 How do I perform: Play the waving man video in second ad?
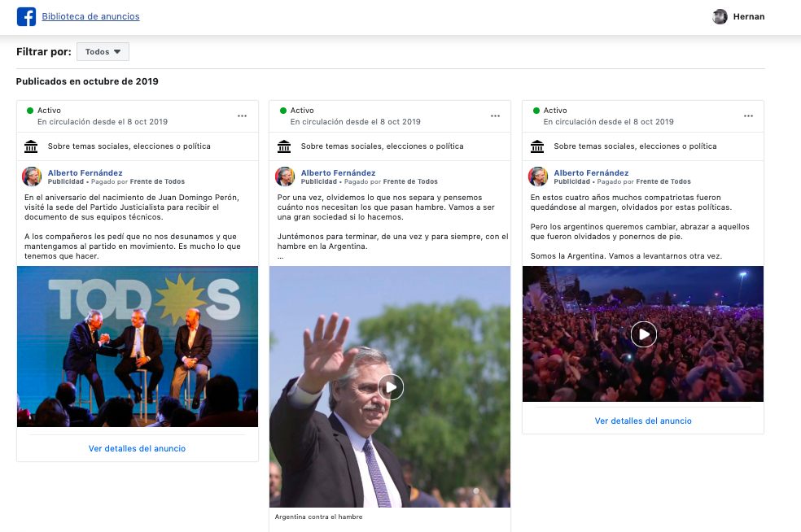click(x=391, y=386)
